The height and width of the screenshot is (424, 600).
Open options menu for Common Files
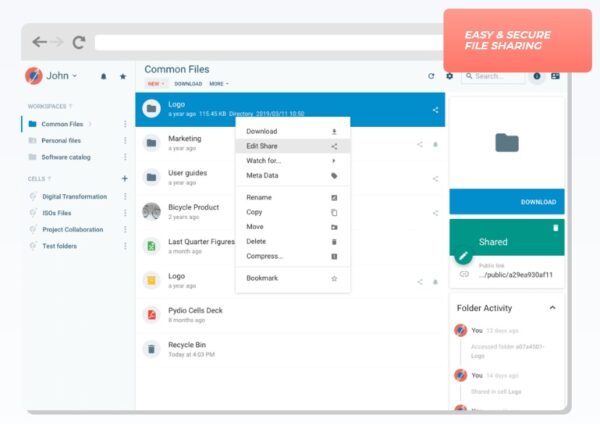125,124
